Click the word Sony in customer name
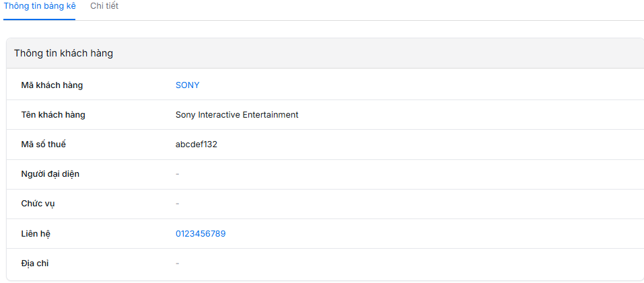 pyautogui.click(x=185, y=115)
